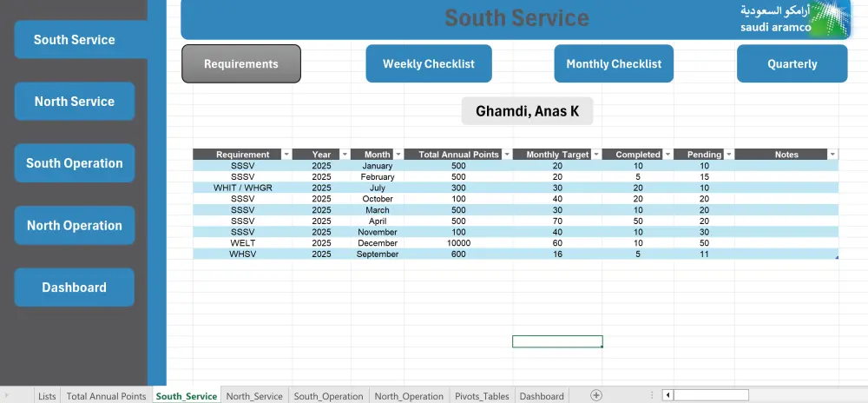Select the Notes cell in the December row

[x=786, y=243]
